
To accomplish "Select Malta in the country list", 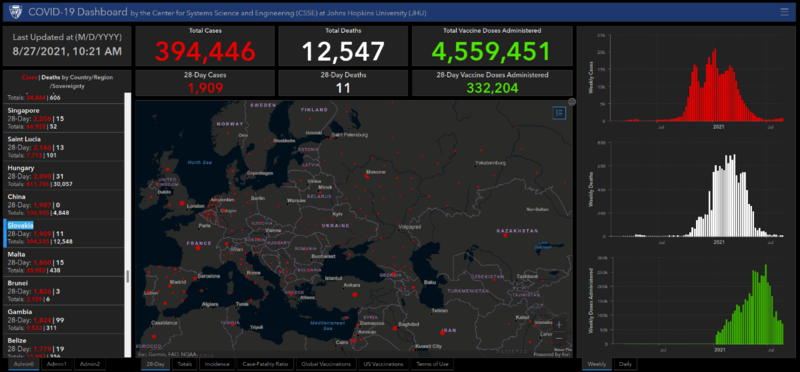I will coord(63,262).
